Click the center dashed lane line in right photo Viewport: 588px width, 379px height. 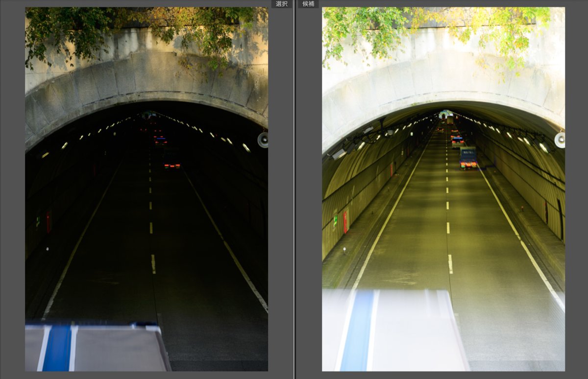tap(448, 228)
